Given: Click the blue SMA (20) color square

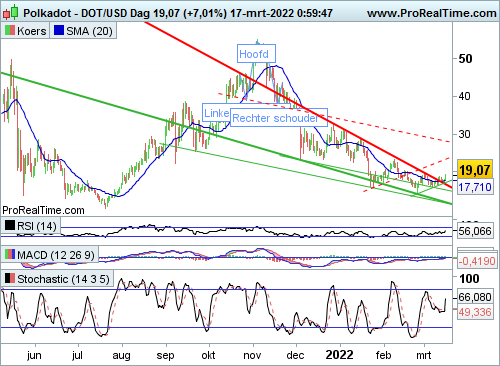Looking at the screenshot, I should [59, 31].
